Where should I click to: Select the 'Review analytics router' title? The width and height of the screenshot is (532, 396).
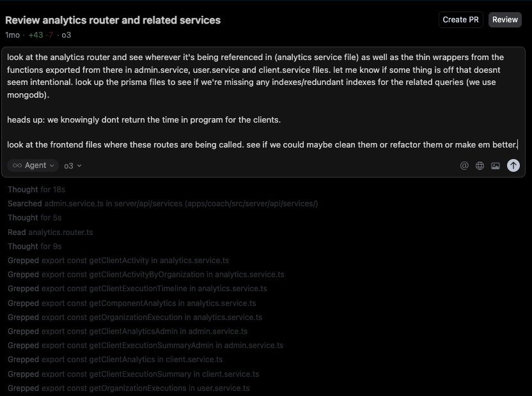(113, 20)
